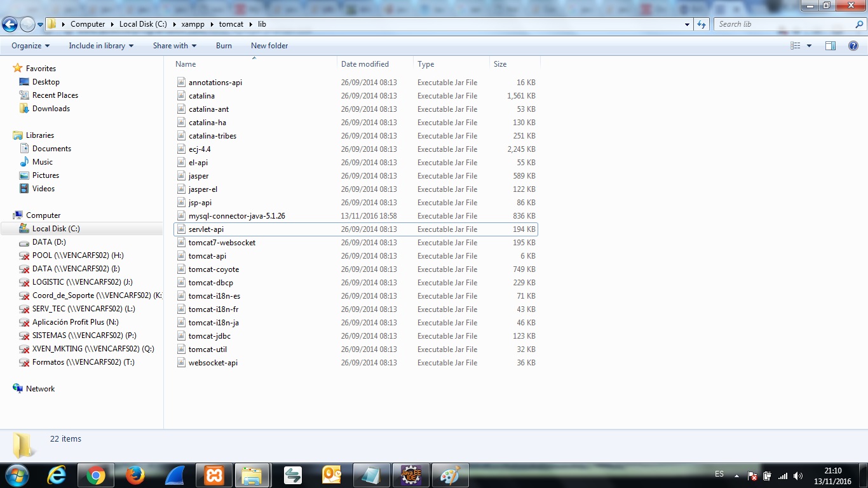The width and height of the screenshot is (868, 488).
Task: Click the Videos library icon
Action: (x=24, y=189)
